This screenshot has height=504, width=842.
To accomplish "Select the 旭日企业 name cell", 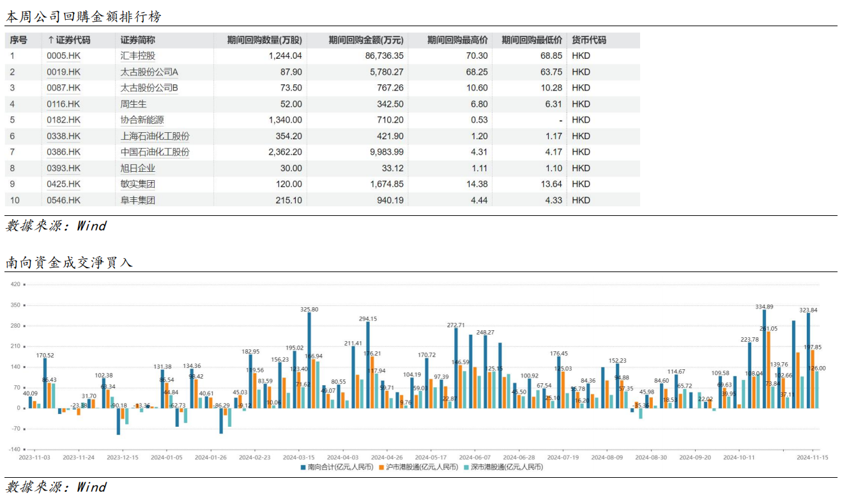I will pyautogui.click(x=138, y=169).
